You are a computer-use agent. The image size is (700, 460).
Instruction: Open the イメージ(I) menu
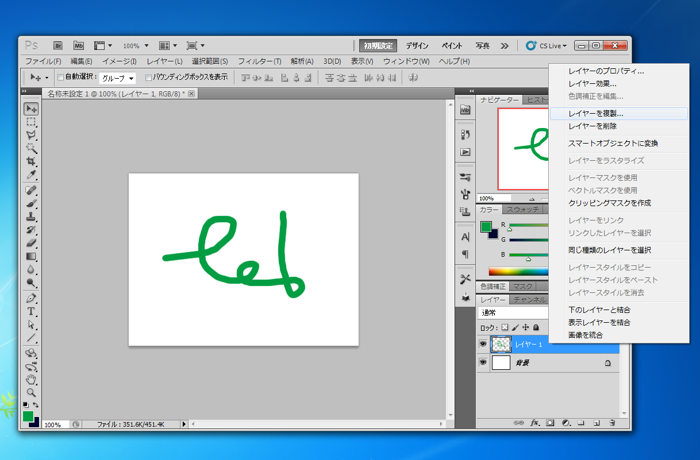pos(119,61)
